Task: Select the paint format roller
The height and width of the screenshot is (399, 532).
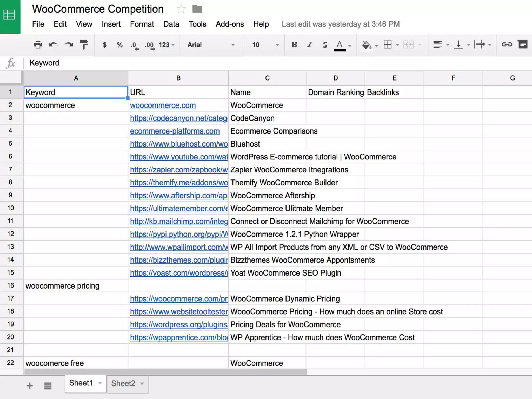Action: coord(84,45)
